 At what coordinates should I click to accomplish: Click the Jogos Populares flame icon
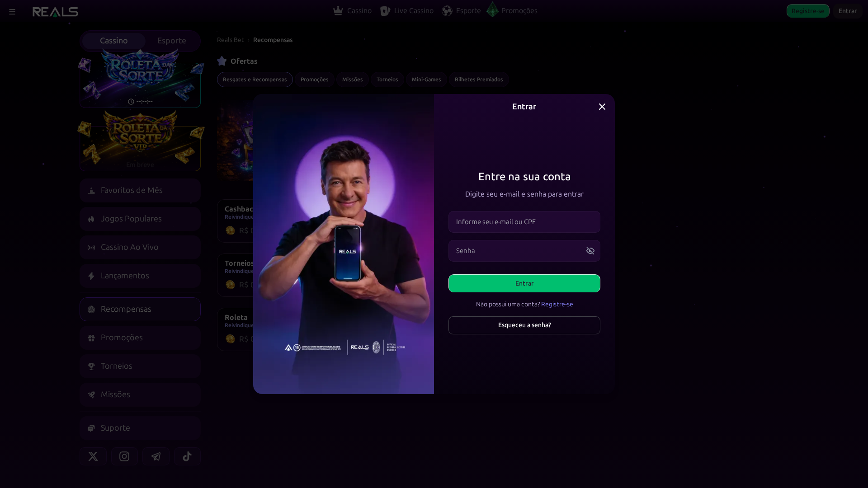pos(91,219)
